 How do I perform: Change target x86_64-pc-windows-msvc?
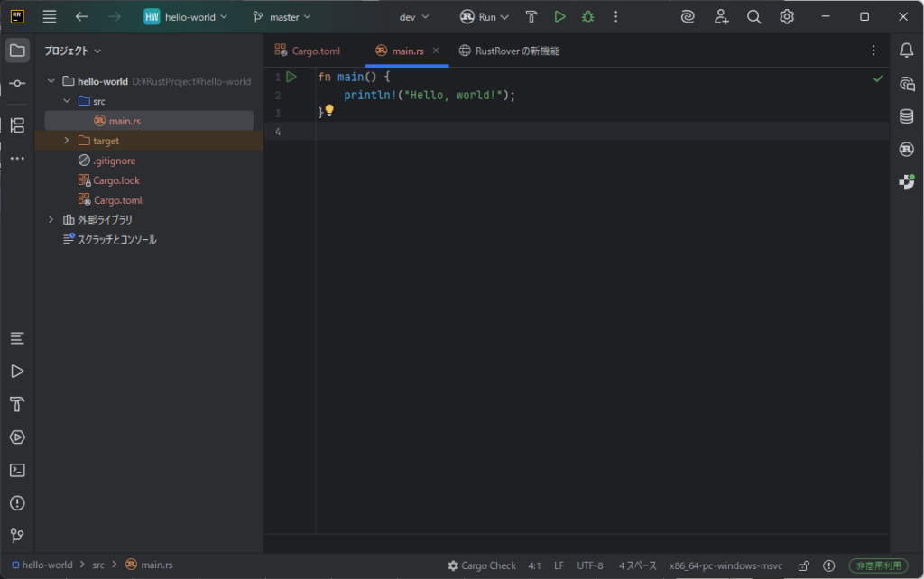point(725,566)
